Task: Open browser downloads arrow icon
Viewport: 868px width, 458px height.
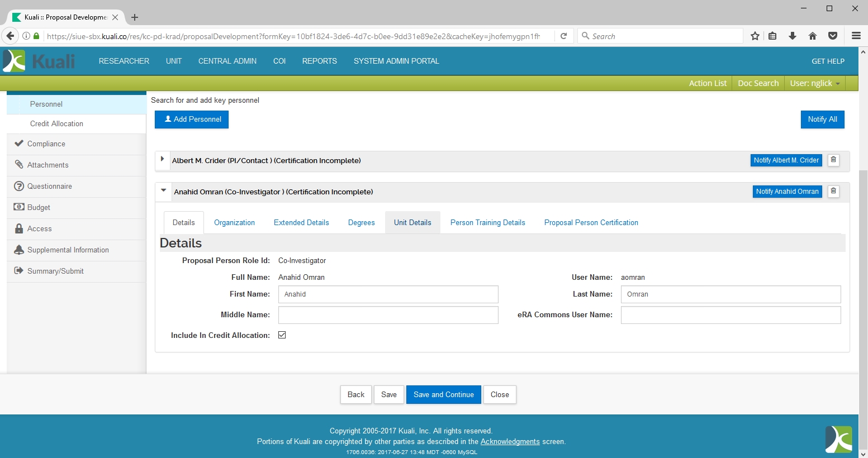Action: click(793, 36)
